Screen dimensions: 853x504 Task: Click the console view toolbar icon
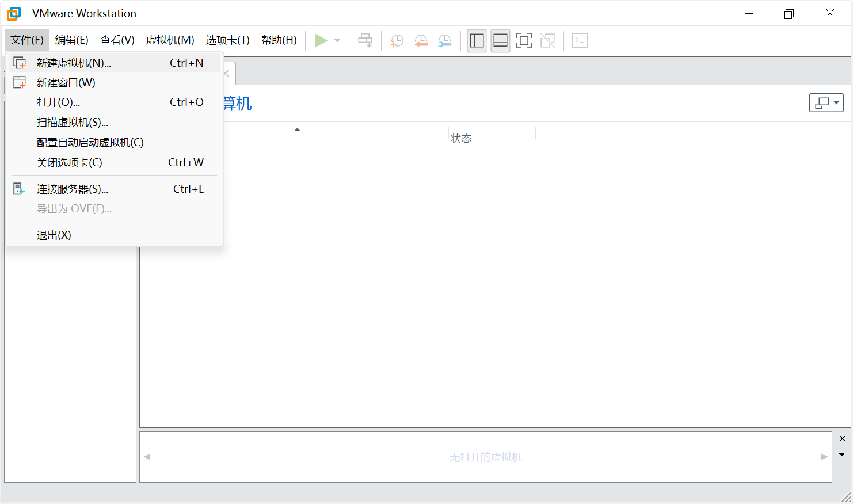(x=580, y=40)
